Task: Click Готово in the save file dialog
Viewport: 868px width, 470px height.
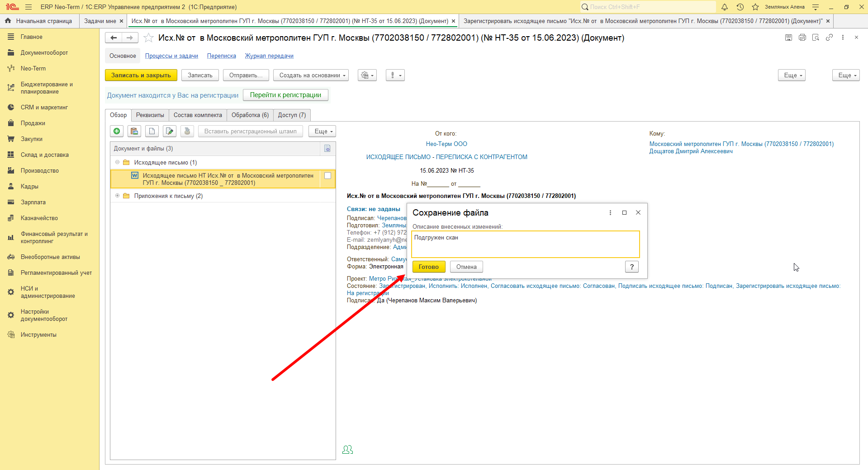Action: pyautogui.click(x=429, y=267)
